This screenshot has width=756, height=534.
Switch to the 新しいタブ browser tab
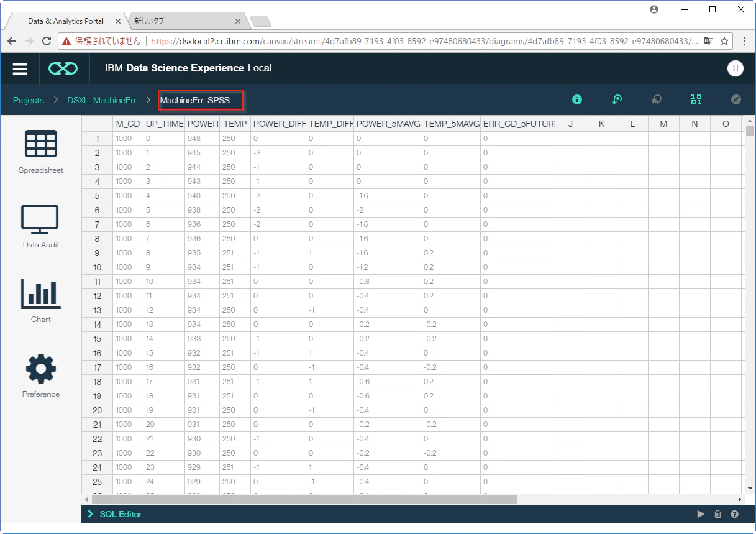pyautogui.click(x=185, y=21)
